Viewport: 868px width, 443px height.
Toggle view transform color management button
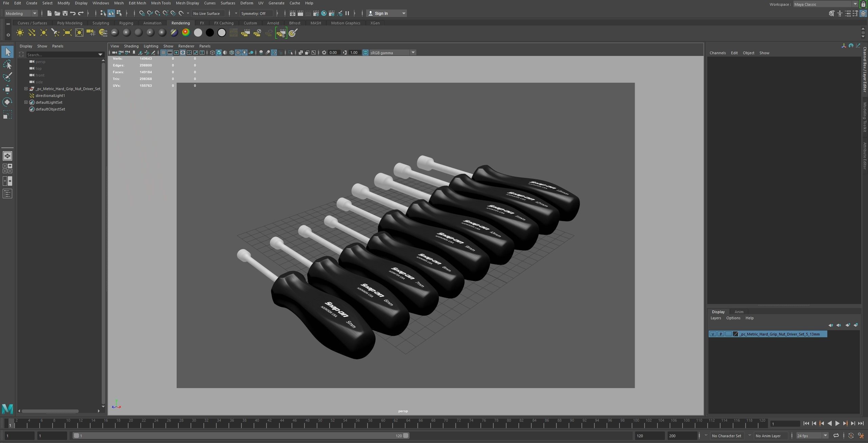[x=366, y=53]
